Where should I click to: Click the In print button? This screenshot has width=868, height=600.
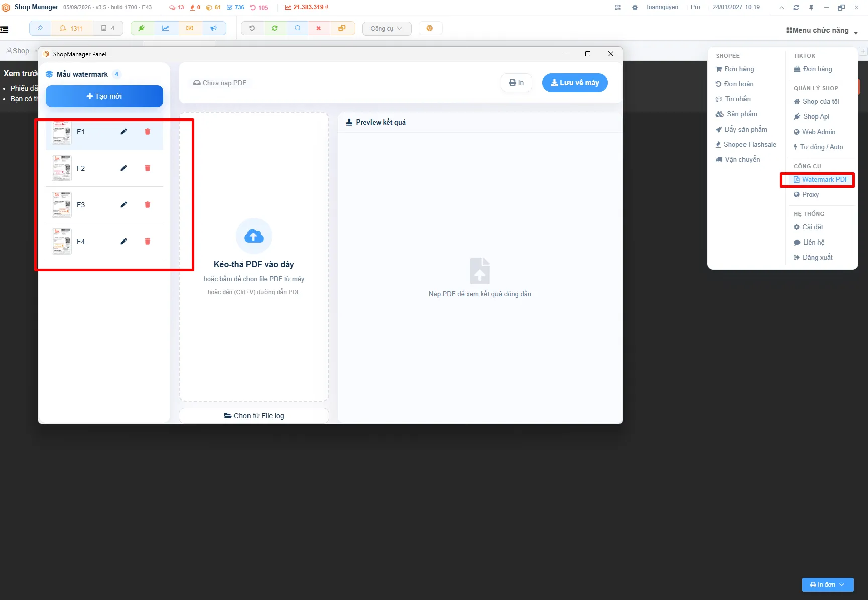click(516, 83)
